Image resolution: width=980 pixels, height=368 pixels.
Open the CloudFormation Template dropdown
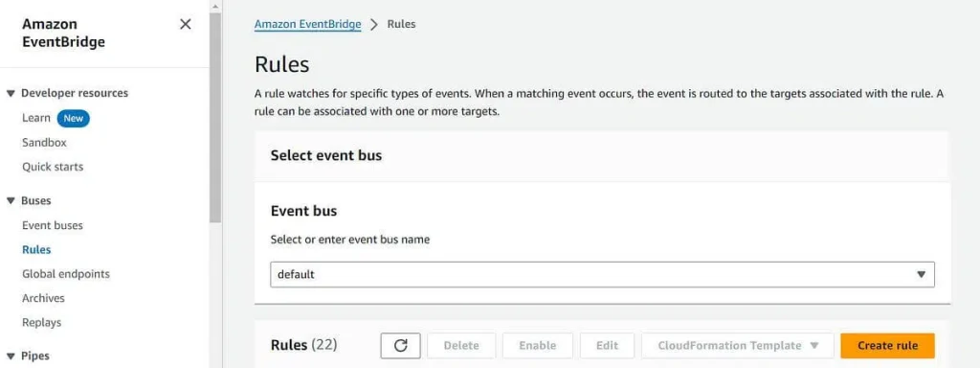point(738,345)
